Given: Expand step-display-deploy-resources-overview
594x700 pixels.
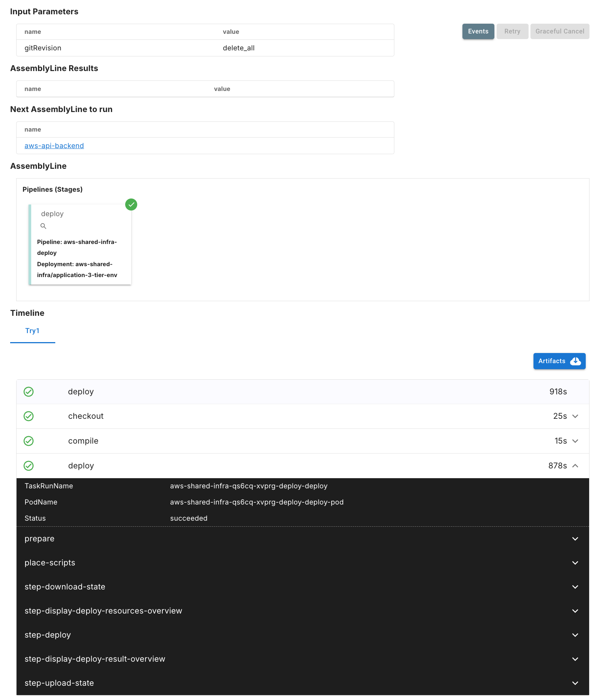Looking at the screenshot, I should pos(575,611).
